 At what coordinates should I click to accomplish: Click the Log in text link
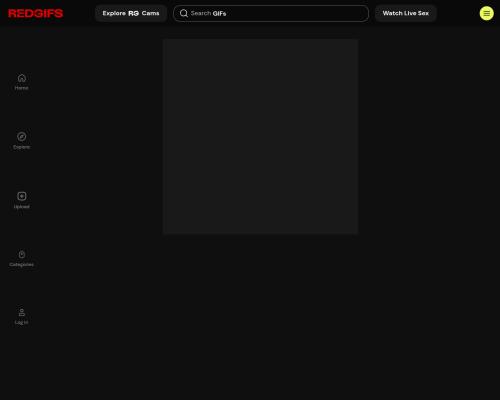tap(22, 322)
